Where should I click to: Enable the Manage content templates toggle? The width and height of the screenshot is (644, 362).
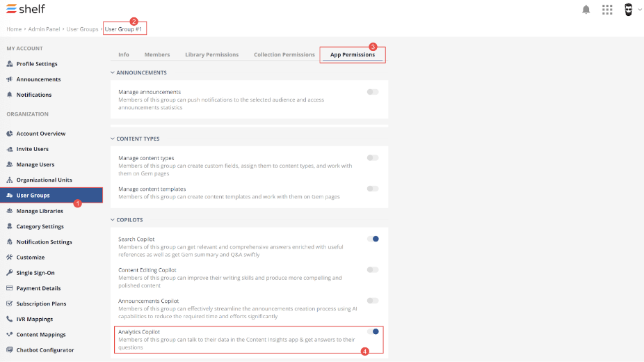point(373,189)
